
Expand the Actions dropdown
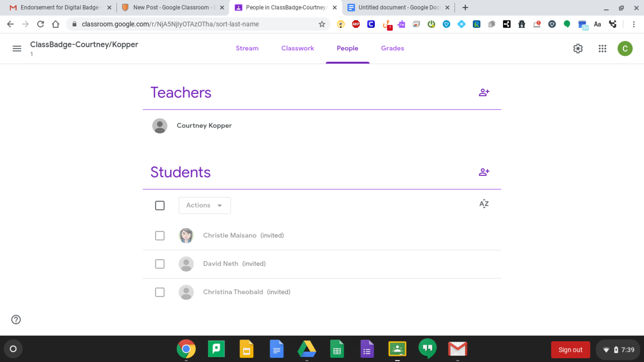click(205, 205)
